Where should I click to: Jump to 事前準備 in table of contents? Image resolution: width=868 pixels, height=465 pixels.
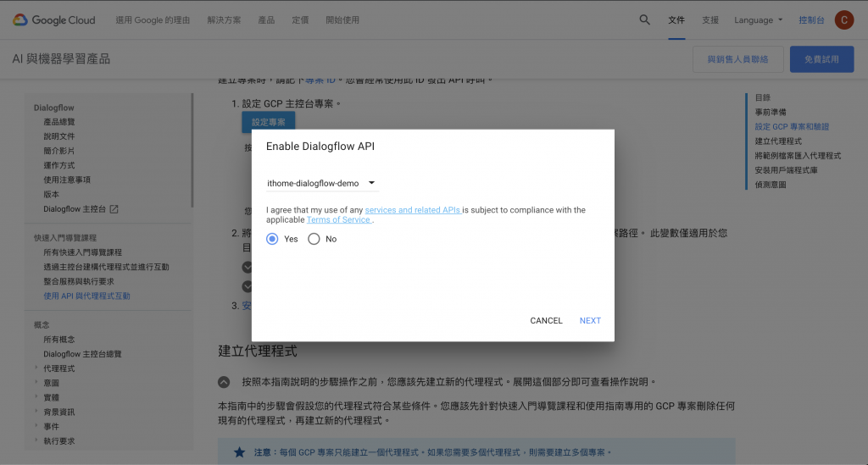[771, 112]
